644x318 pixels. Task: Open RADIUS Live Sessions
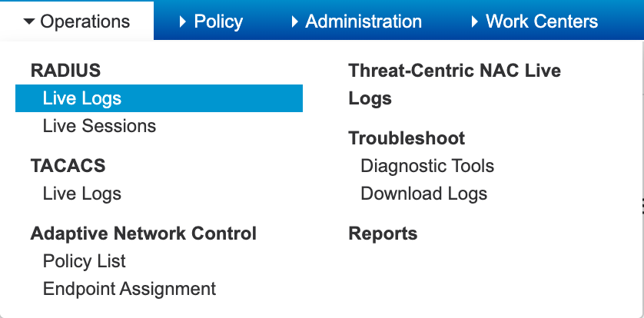pos(99,126)
